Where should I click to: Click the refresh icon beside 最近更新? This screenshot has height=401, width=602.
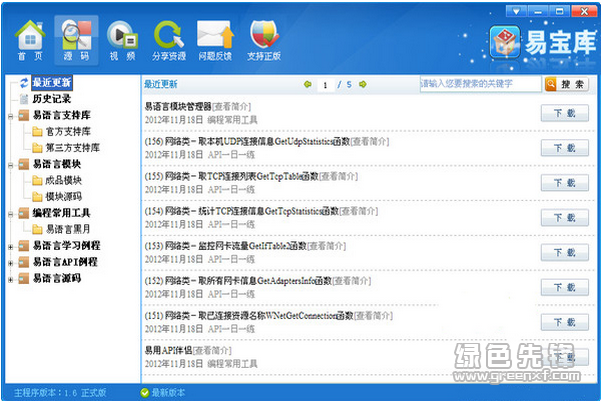pyautogui.click(x=24, y=82)
